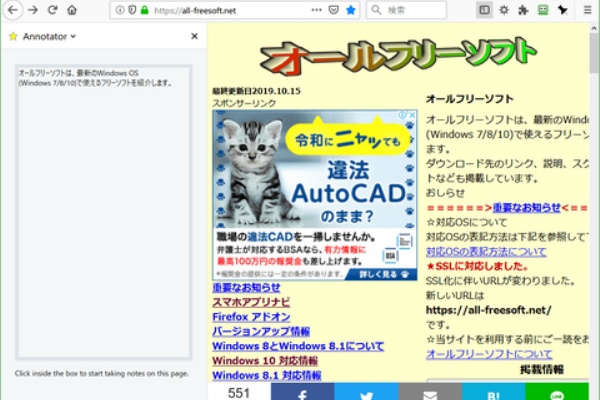Image resolution: width=600 pixels, height=400 pixels.
Task: Open the Firefox home page
Action: click(x=72, y=10)
